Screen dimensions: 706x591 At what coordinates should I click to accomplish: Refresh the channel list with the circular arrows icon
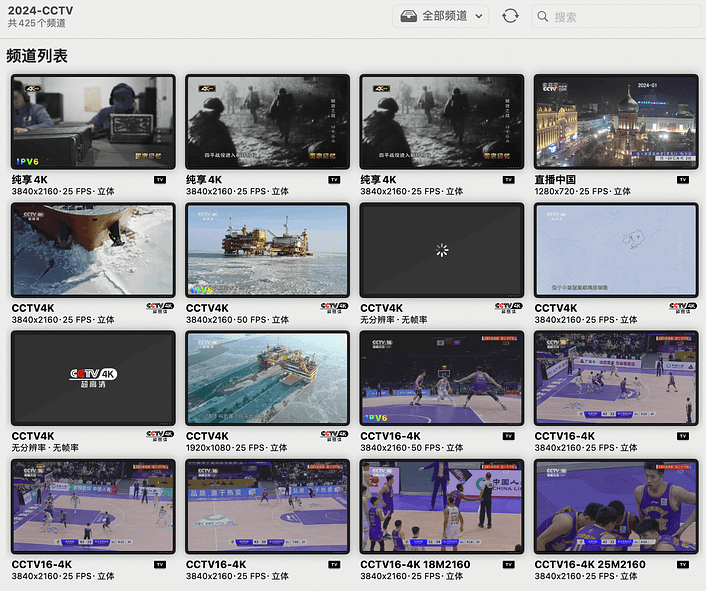coord(510,16)
